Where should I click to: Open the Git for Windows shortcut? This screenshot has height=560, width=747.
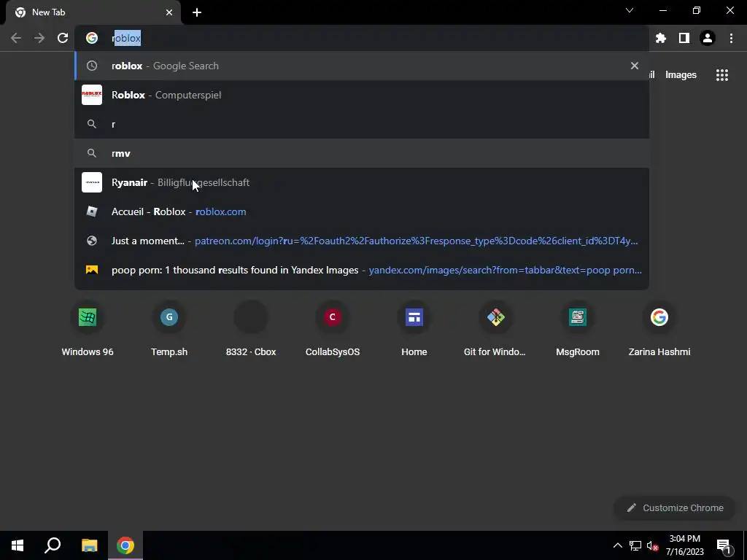click(x=495, y=330)
